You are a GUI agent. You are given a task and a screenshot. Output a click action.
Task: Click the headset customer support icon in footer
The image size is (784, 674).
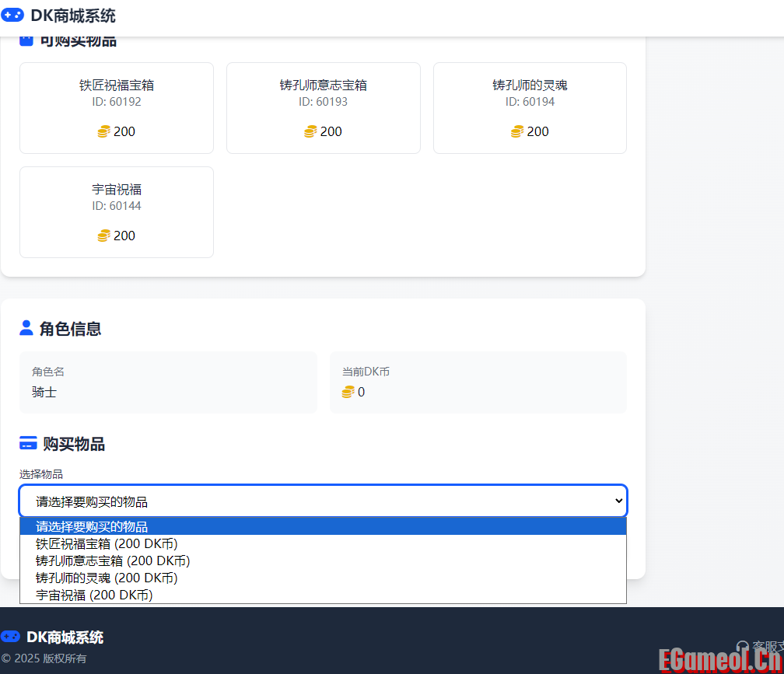[x=744, y=646]
